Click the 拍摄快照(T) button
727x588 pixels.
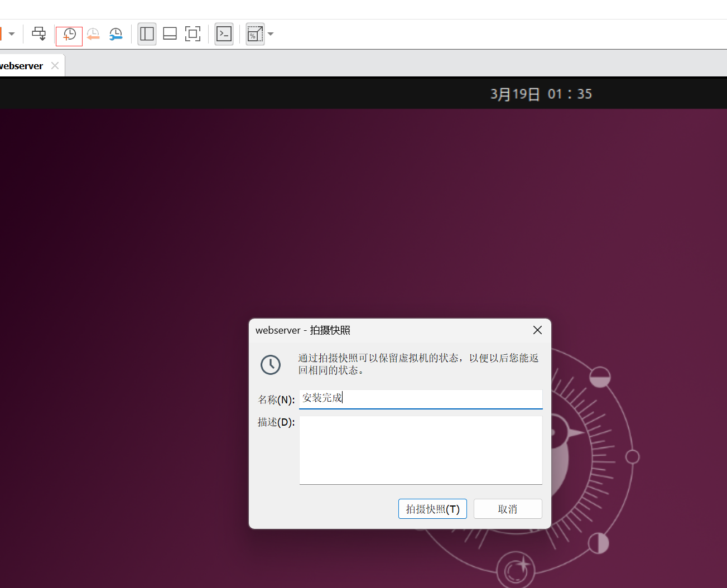(x=432, y=508)
